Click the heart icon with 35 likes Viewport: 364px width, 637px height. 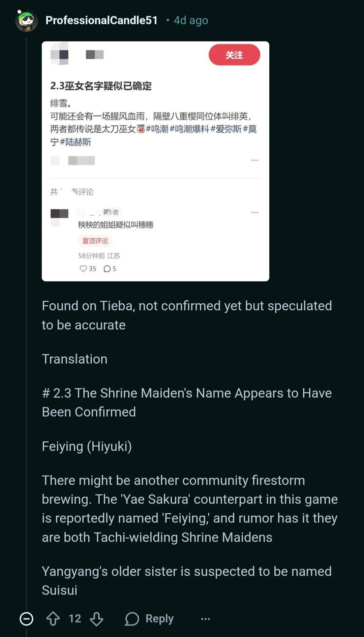(83, 269)
